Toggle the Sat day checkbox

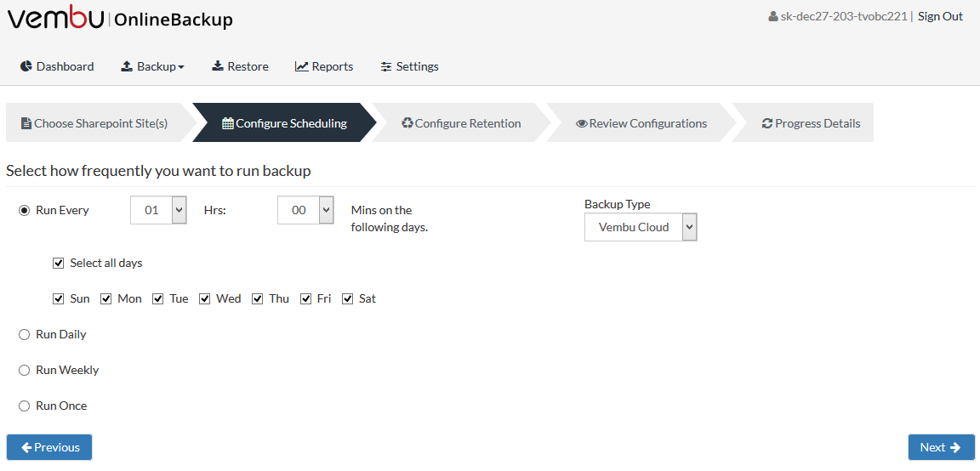[347, 298]
